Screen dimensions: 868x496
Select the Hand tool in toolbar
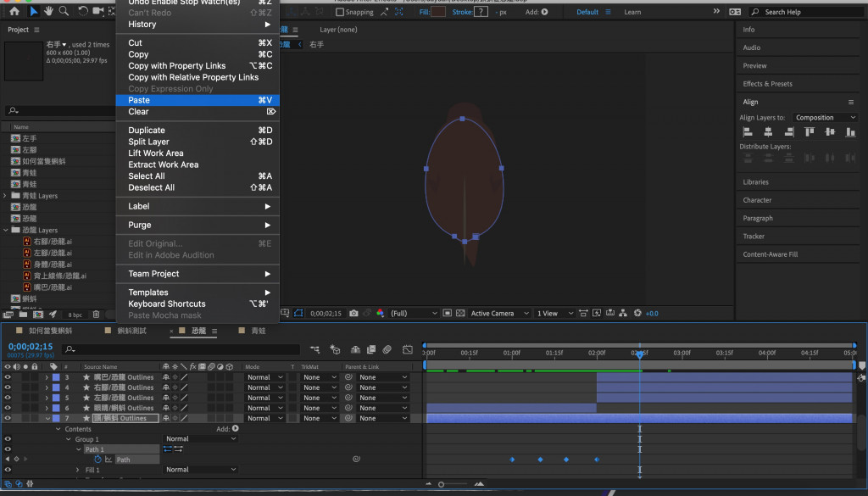pos(48,11)
